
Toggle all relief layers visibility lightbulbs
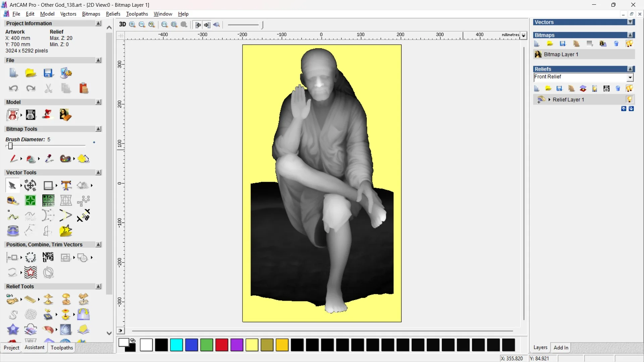tap(630, 88)
